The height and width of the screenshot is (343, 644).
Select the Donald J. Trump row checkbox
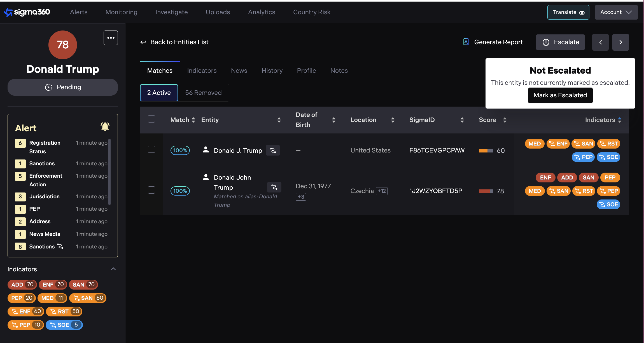pyautogui.click(x=151, y=149)
